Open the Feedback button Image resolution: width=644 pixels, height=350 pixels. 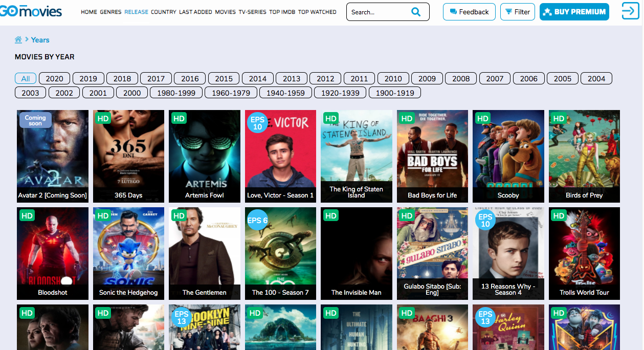pos(469,12)
